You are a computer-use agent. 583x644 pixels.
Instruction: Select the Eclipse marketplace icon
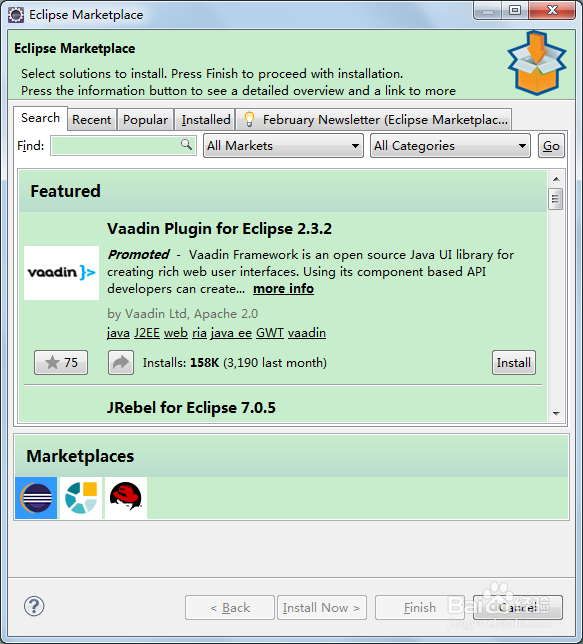tap(36, 498)
